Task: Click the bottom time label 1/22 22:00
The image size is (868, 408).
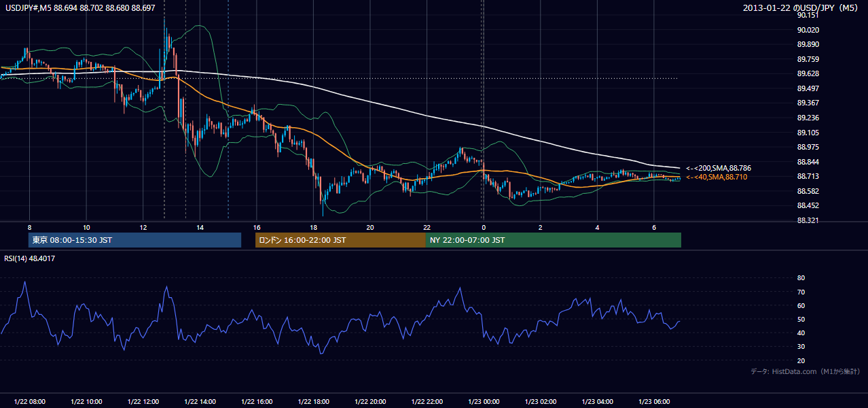Action: click(x=427, y=402)
